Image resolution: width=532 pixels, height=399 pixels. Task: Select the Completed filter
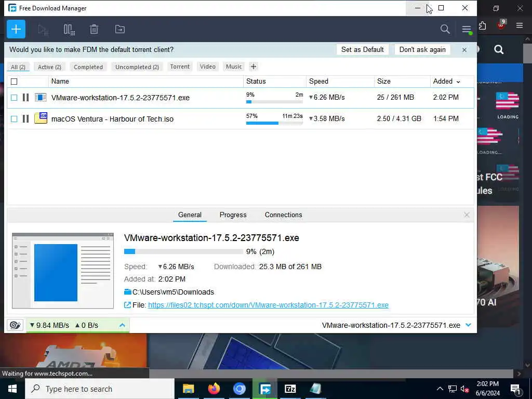click(88, 67)
